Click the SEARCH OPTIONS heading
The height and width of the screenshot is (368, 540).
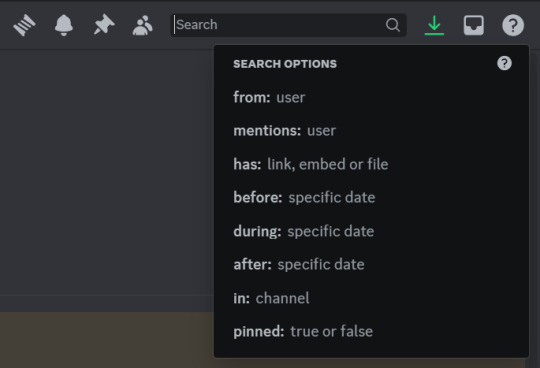(285, 64)
